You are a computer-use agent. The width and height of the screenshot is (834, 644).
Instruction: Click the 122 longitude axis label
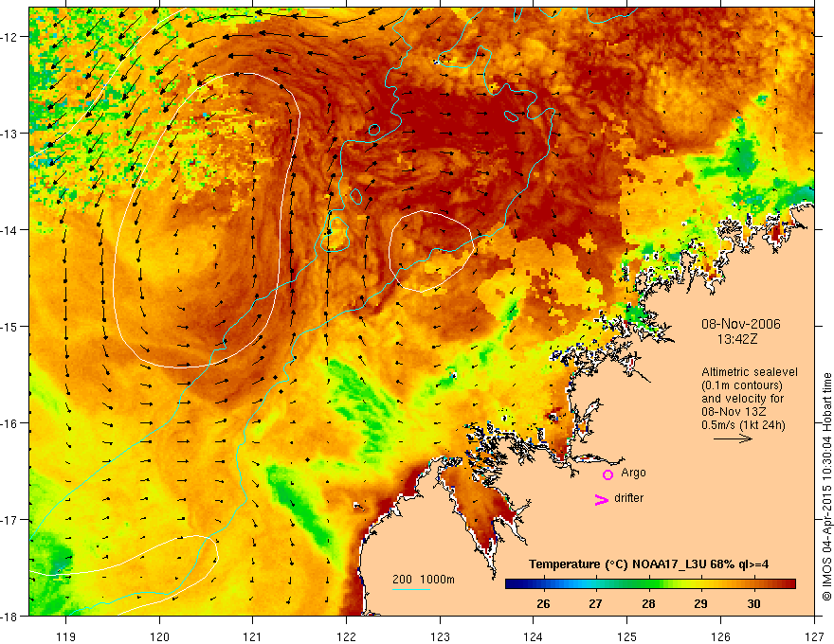point(346,636)
